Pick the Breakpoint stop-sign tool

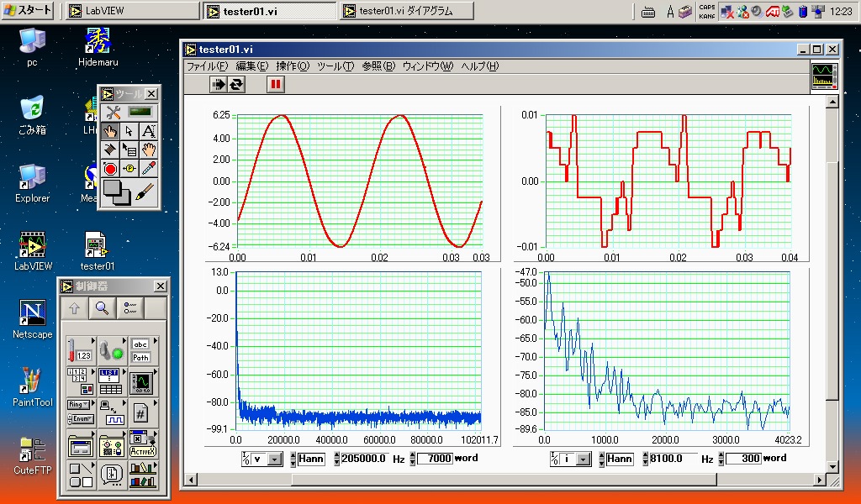[110, 169]
